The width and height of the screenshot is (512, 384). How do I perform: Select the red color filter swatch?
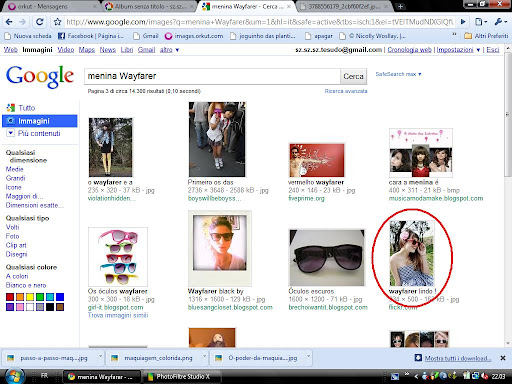coord(10,297)
